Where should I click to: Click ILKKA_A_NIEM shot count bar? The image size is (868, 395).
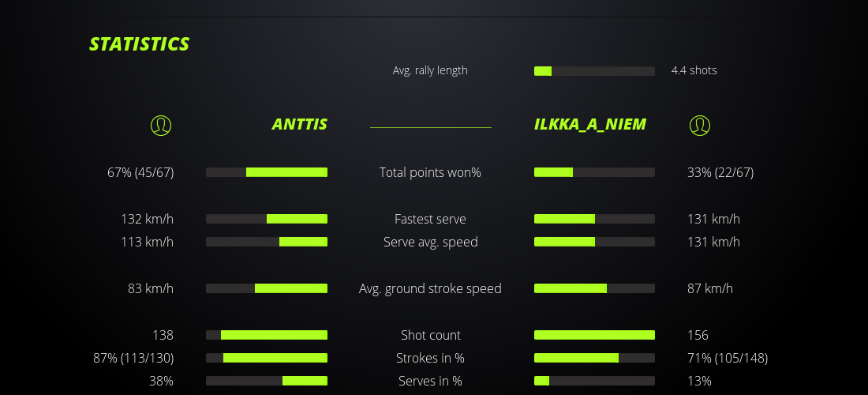[x=594, y=335]
